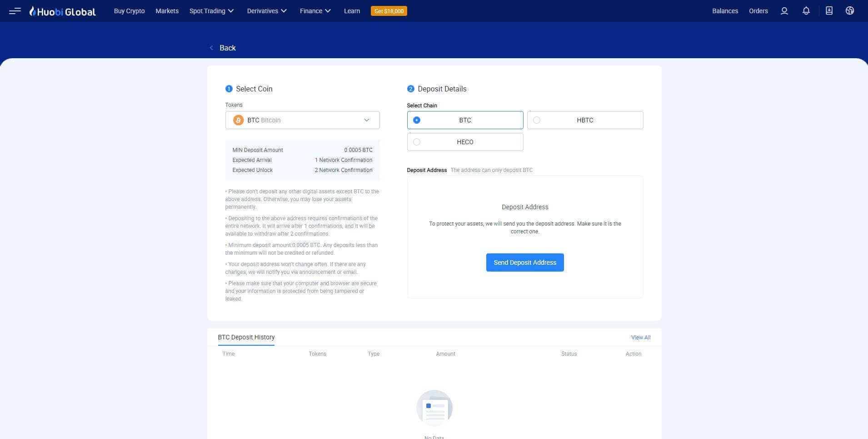Viewport: 868px width, 439px height.
Task: Click the app download icon
Action: point(829,11)
